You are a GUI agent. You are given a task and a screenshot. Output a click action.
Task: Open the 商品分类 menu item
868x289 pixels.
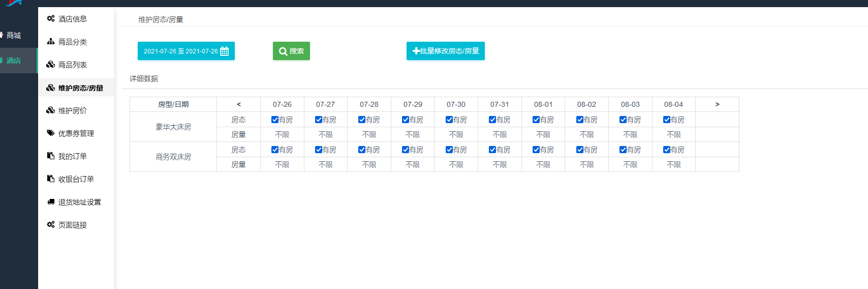pyautogui.click(x=76, y=42)
